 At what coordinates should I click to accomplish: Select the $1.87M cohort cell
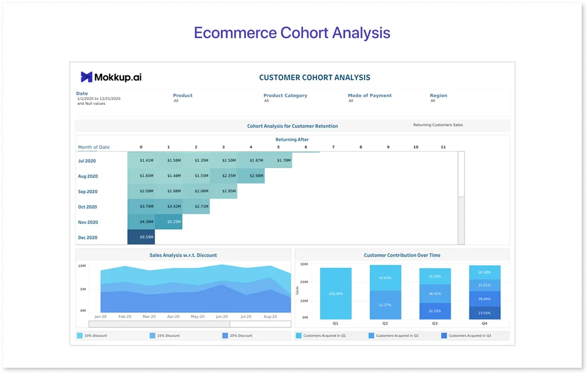click(251, 161)
